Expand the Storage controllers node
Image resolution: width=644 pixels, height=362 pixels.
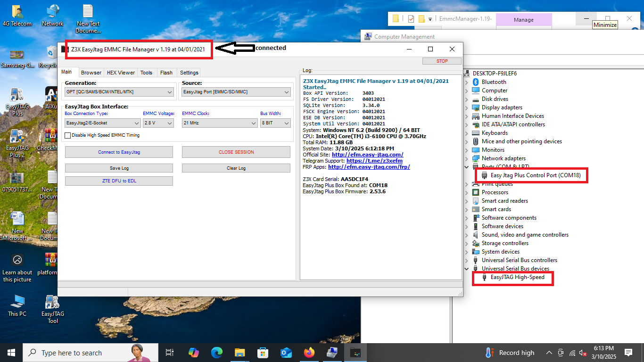point(467,243)
